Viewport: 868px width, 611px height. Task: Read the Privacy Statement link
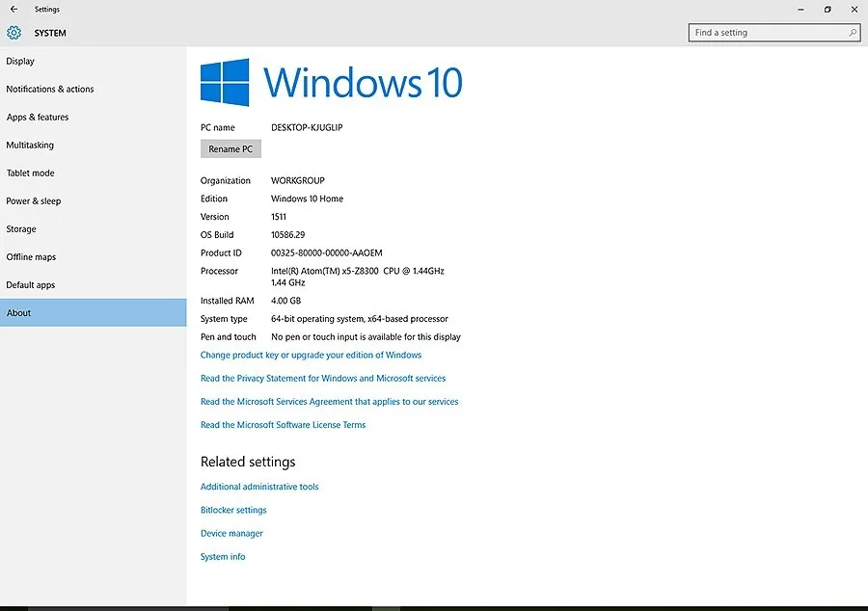coord(323,378)
